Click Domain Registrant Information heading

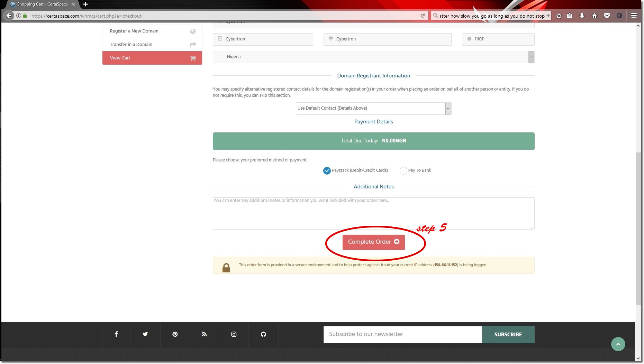pyautogui.click(x=374, y=76)
